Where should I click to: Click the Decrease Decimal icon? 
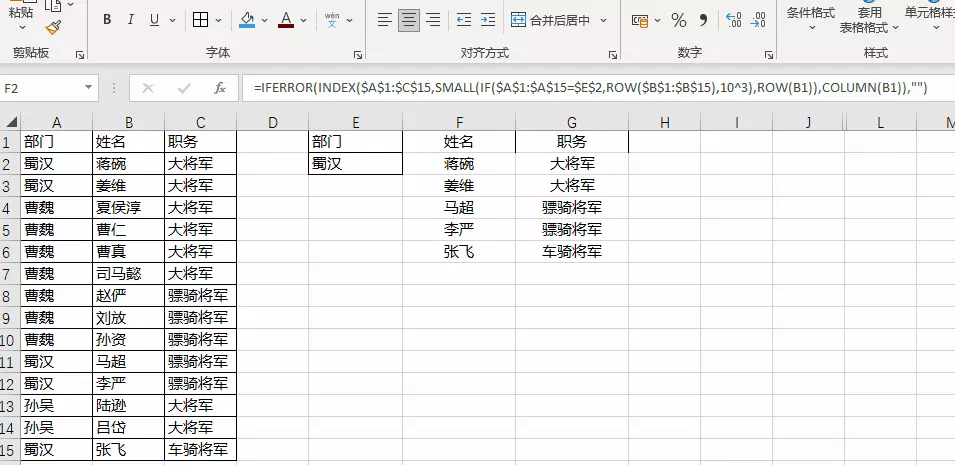(x=761, y=20)
